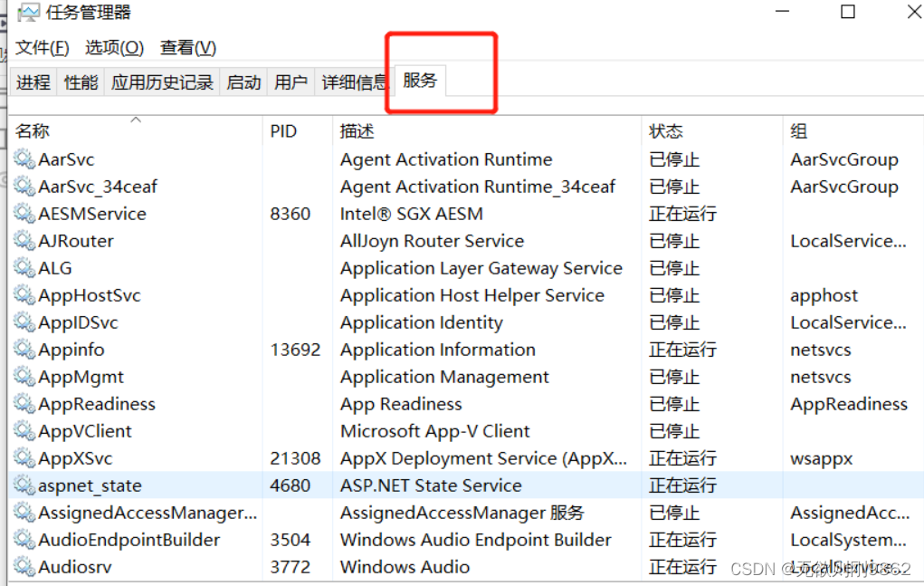
Task: Select the 服务 tab
Action: [x=420, y=81]
